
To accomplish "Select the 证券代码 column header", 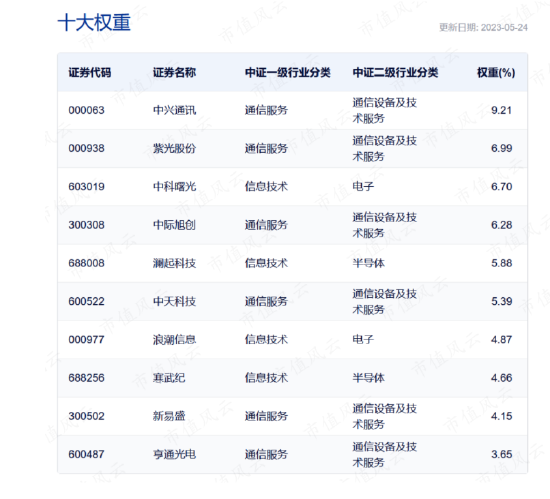I will tap(90, 73).
